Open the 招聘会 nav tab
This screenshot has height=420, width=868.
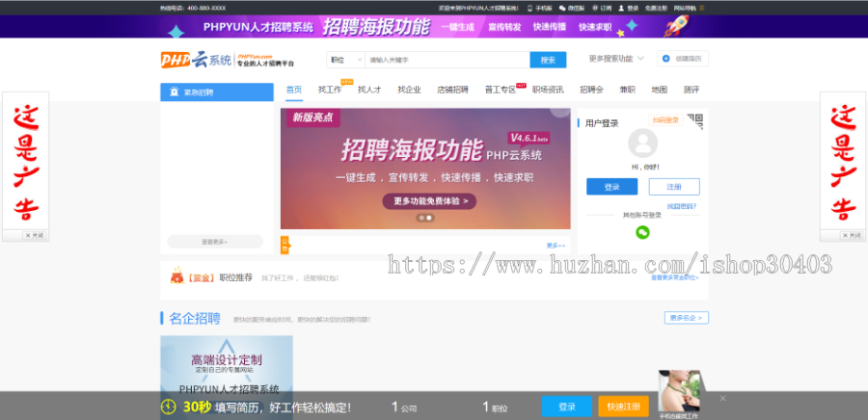coord(592,90)
